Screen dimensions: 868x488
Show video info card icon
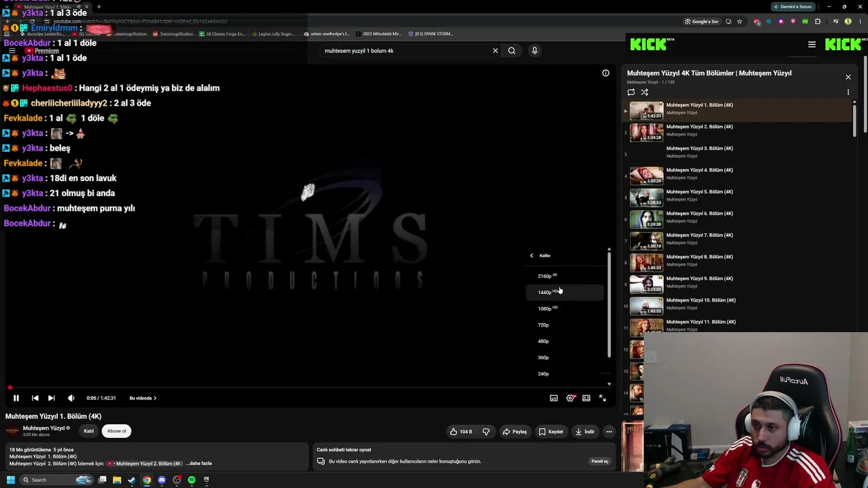pyautogui.click(x=606, y=73)
